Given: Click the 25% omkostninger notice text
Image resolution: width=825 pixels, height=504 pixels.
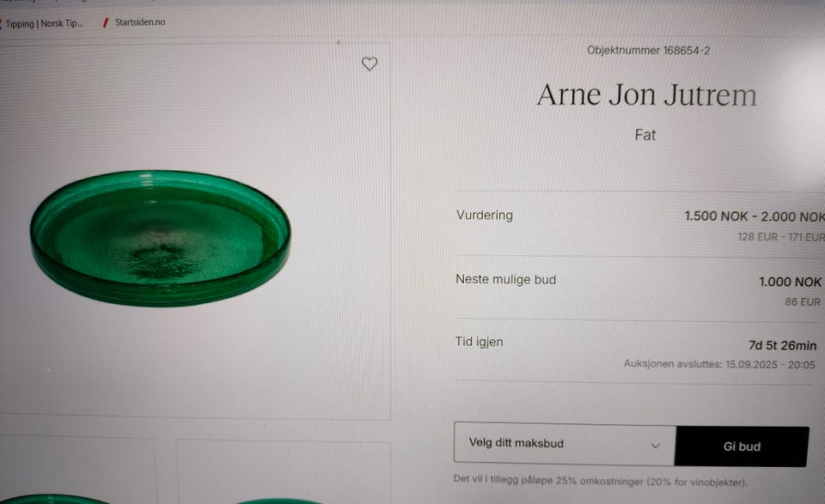Looking at the screenshot, I should pyautogui.click(x=601, y=480).
